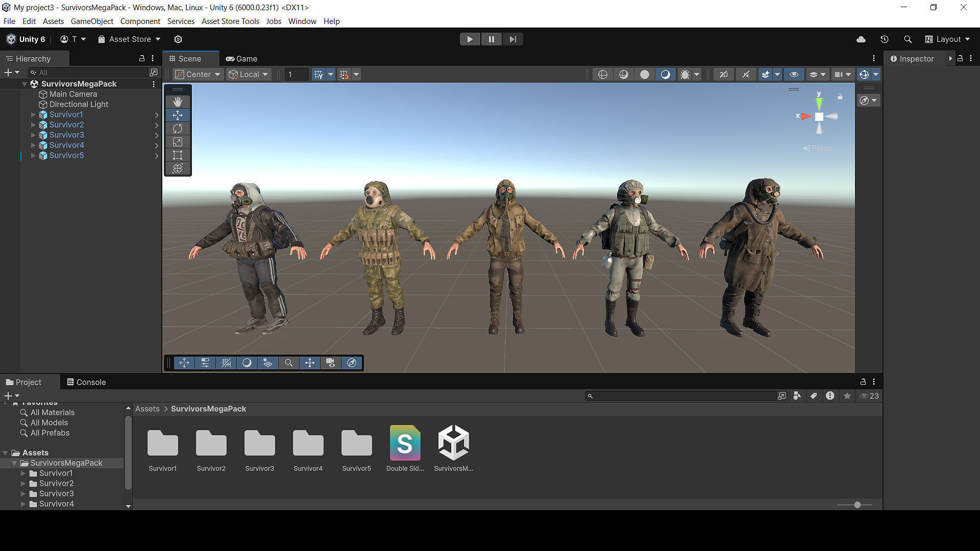Open Unity Cloud status icon

861,39
